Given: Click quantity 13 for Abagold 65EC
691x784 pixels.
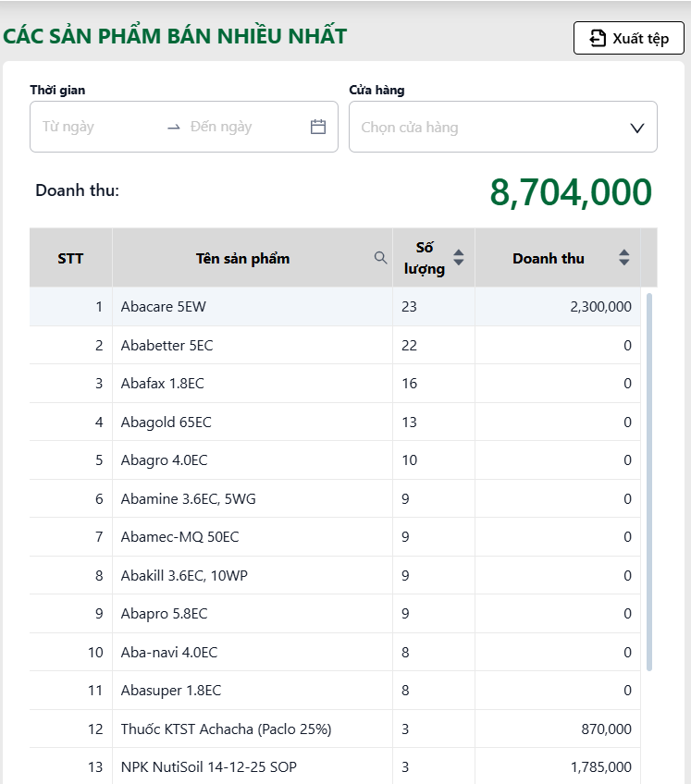Looking at the screenshot, I should coord(409,423).
